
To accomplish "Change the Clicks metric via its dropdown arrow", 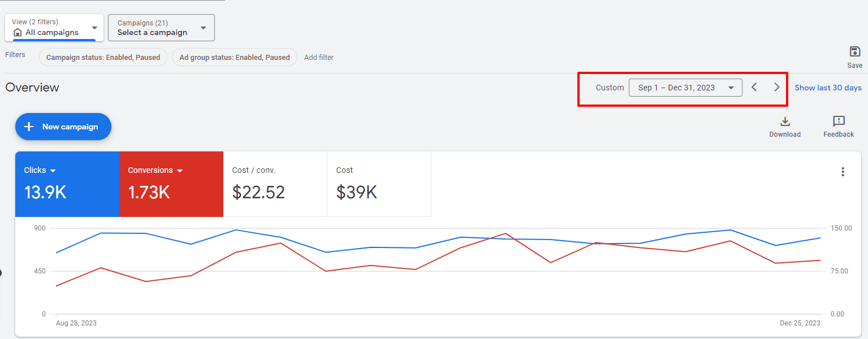I will pos(53,171).
